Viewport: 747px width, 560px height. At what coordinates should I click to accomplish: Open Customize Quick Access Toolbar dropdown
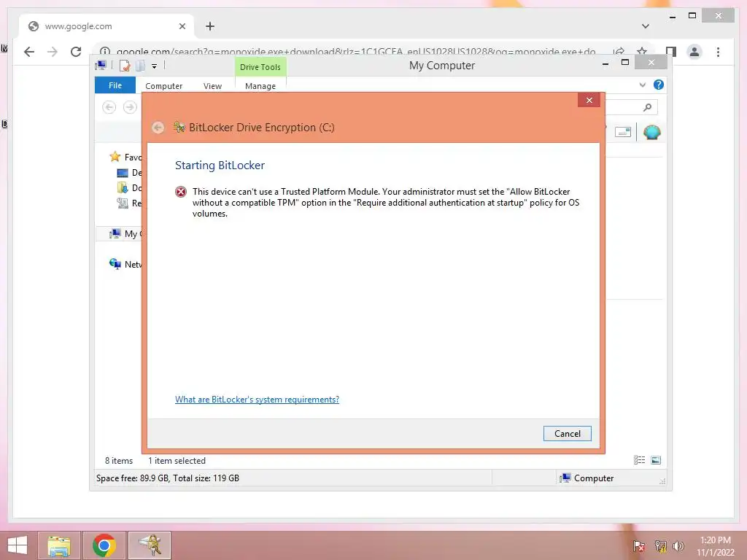[x=155, y=66]
